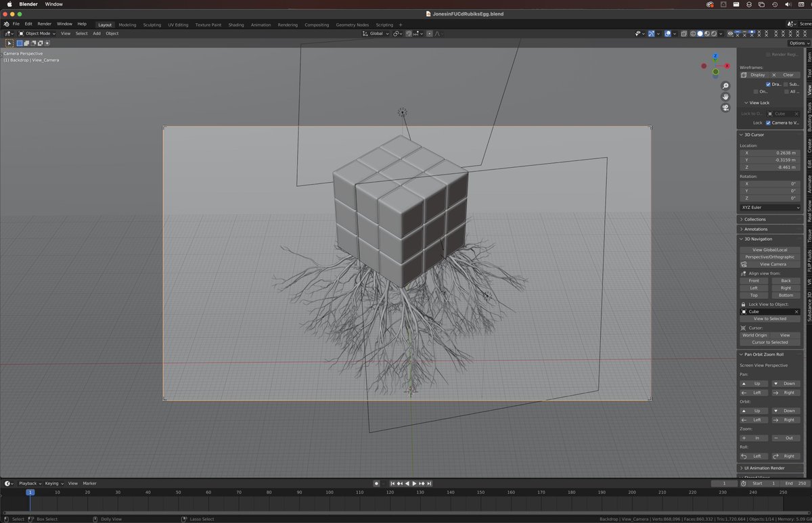Select solid viewport shading mode
This screenshot has width=812, height=523.
tap(700, 33)
